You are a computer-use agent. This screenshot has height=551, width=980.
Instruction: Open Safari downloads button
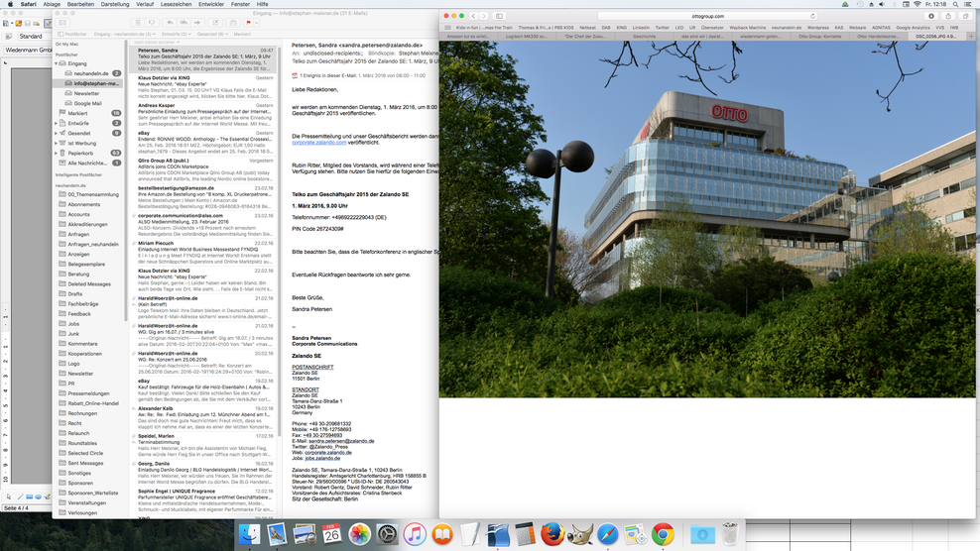931,16
